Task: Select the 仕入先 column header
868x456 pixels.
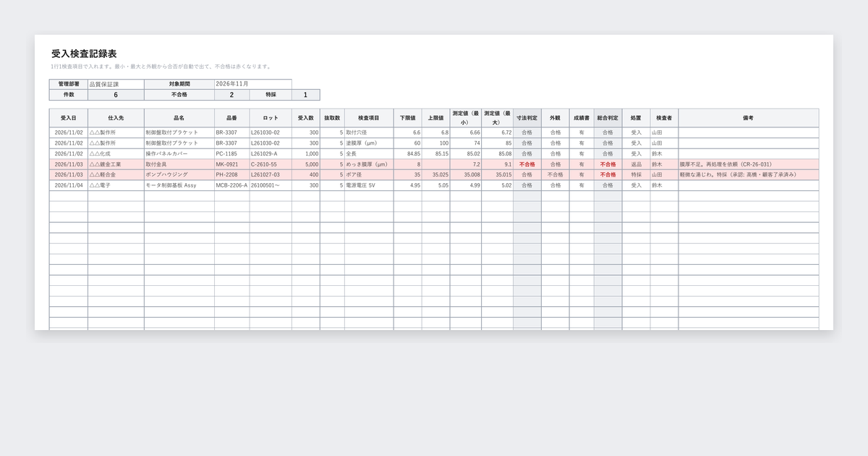Action: coord(116,118)
